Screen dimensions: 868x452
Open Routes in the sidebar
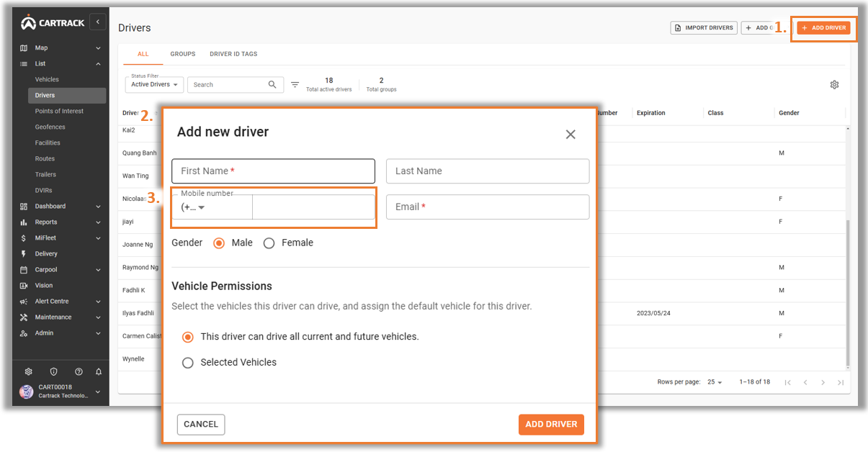[x=45, y=159]
